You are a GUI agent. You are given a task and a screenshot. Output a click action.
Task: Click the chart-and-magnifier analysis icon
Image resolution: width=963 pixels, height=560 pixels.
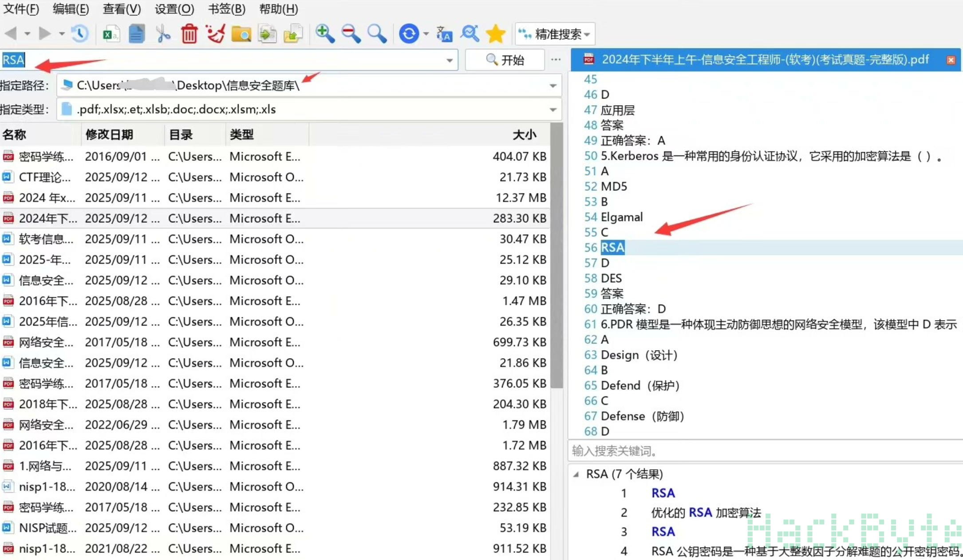pos(470,34)
